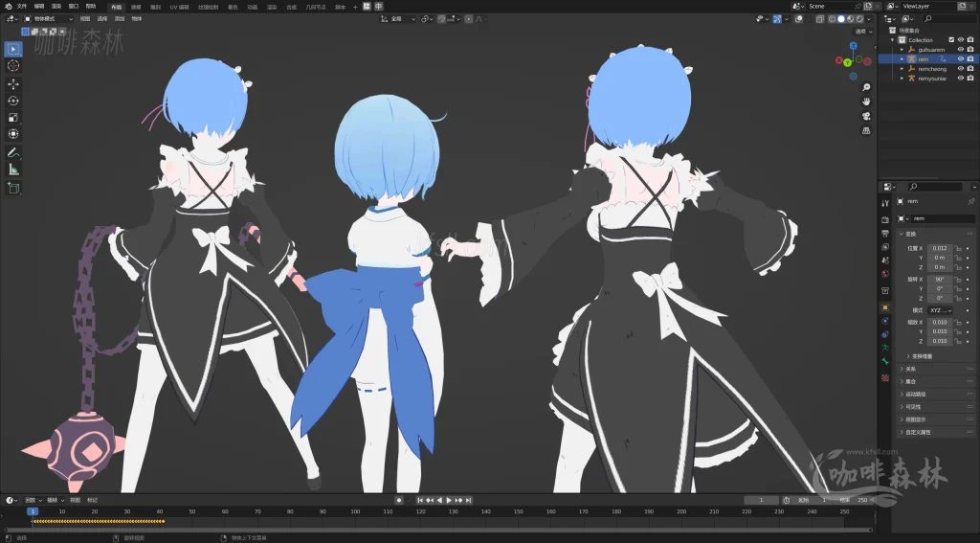Expand the remyouniar tree item
Screen dimensions: 980x543
tap(902, 79)
